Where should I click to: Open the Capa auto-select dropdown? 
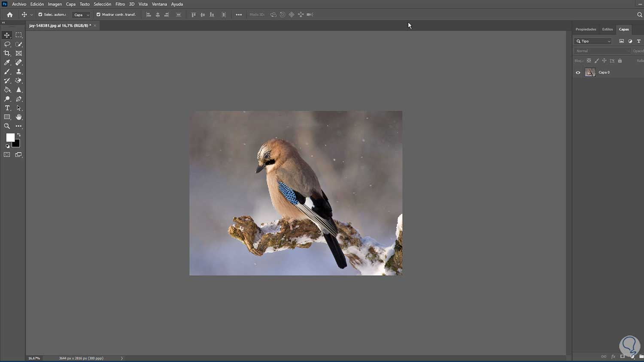(x=82, y=15)
